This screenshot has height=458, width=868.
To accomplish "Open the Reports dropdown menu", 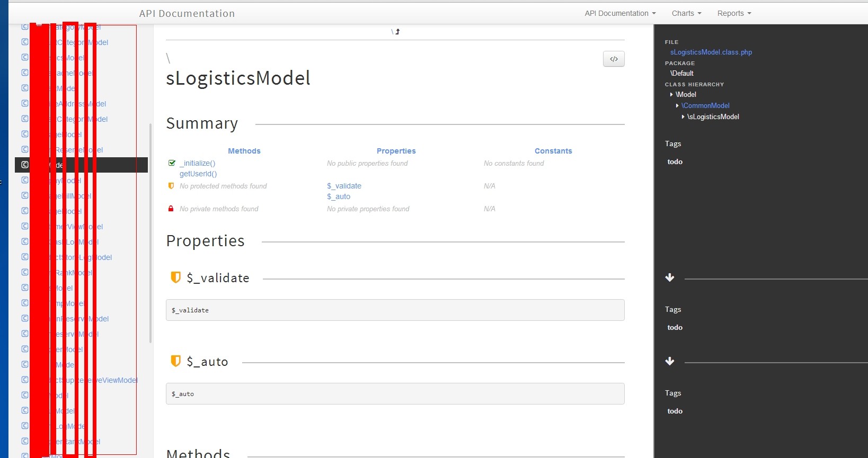I will [734, 13].
